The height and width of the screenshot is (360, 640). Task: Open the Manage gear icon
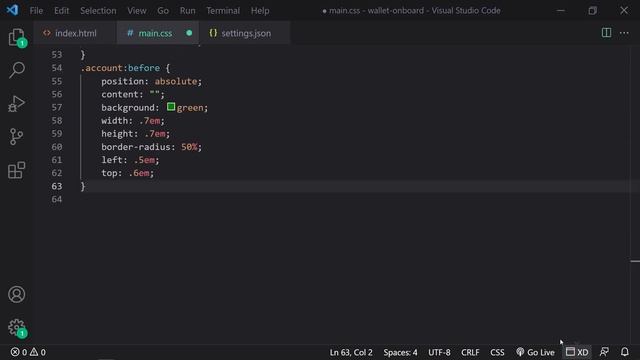pyautogui.click(x=16, y=328)
